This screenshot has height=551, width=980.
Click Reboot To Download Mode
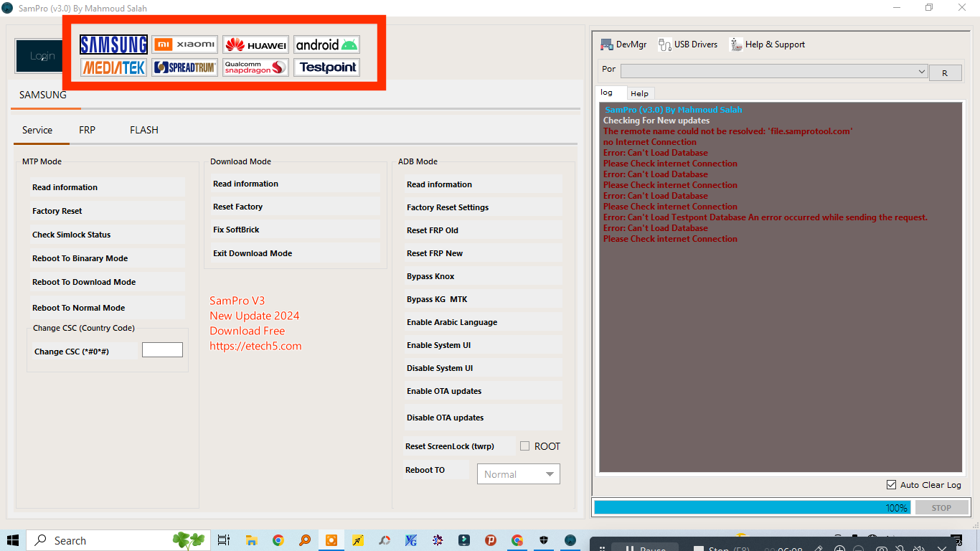(105, 282)
